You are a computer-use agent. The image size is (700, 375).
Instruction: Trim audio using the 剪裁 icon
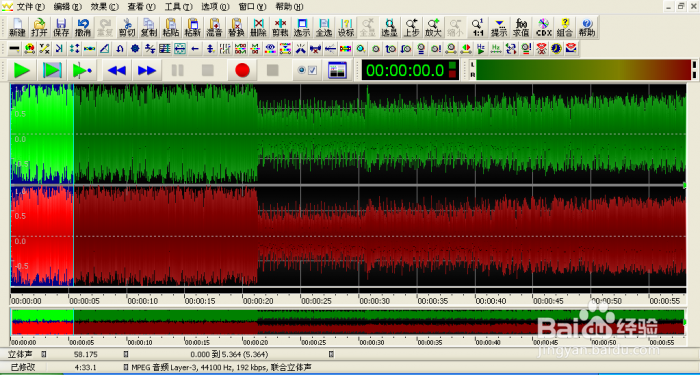[x=280, y=28]
